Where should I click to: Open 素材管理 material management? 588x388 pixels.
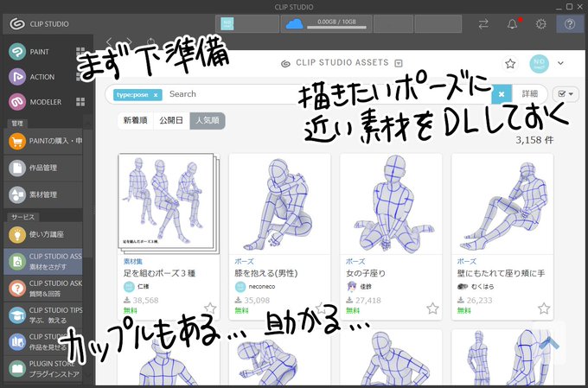pyautogui.click(x=42, y=194)
